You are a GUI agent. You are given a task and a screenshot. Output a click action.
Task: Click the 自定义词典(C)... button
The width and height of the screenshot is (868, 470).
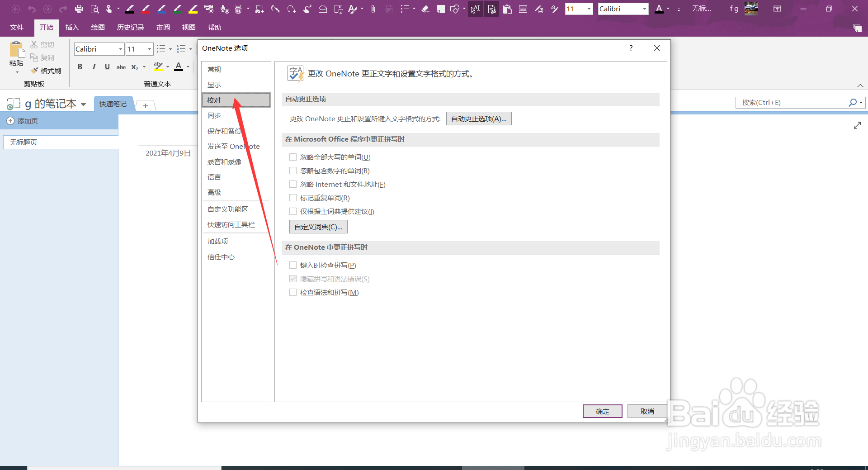[x=318, y=227]
